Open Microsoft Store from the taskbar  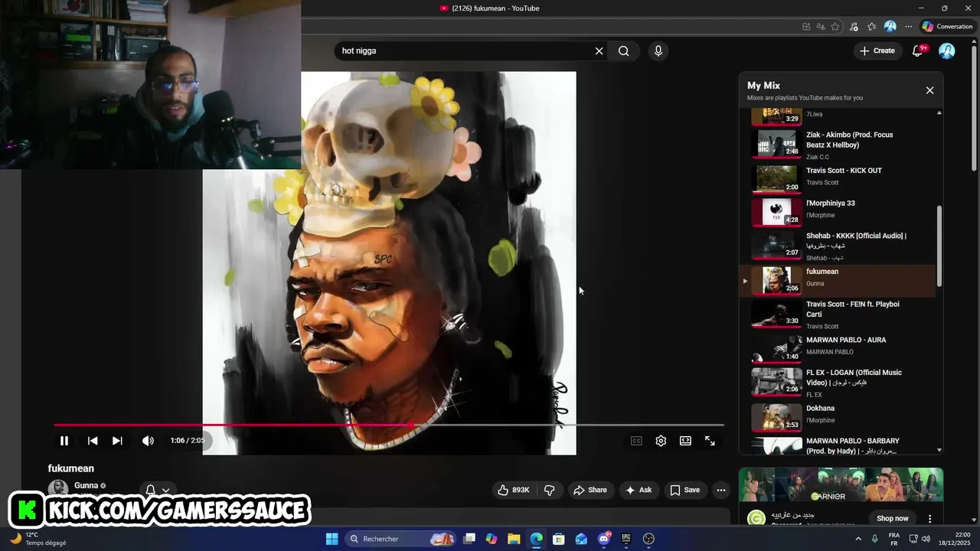click(559, 539)
